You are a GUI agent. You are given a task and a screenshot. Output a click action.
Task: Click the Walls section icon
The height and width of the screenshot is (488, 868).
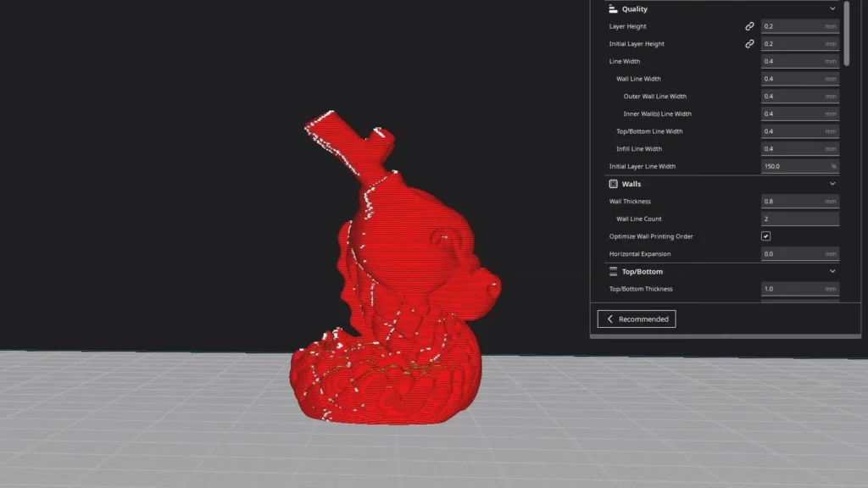(x=613, y=184)
